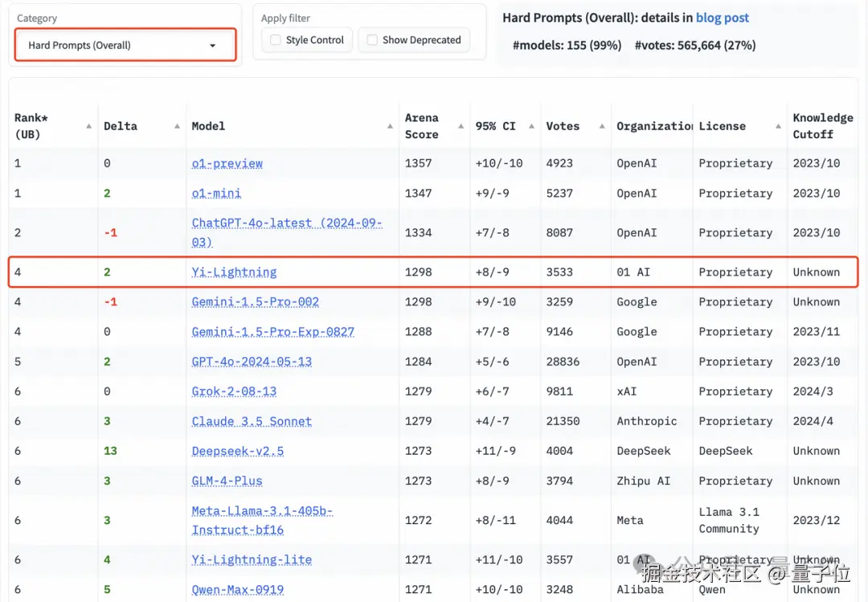This screenshot has height=602, width=868.
Task: Select the Meta organization cell
Action: 630,521
